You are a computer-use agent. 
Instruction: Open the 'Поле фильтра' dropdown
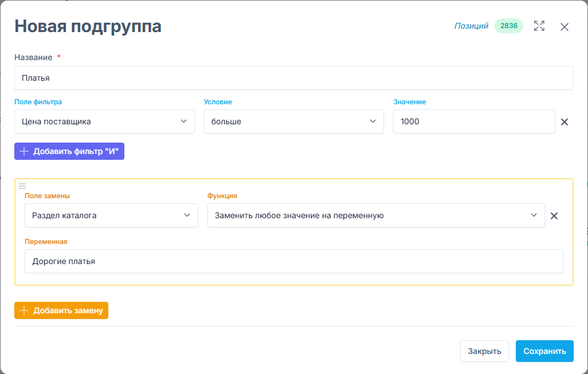coord(104,121)
